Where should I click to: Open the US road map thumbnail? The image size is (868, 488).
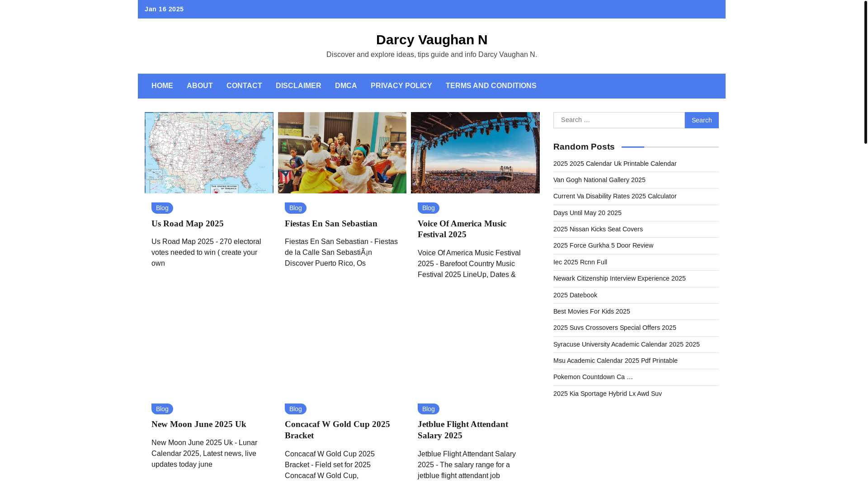coord(209,153)
